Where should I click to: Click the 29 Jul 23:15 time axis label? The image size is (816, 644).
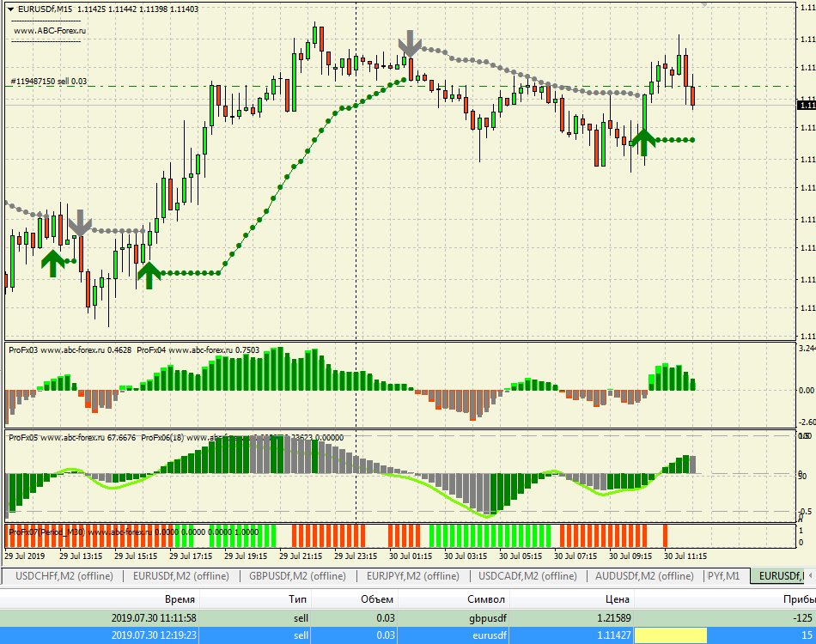(x=356, y=556)
